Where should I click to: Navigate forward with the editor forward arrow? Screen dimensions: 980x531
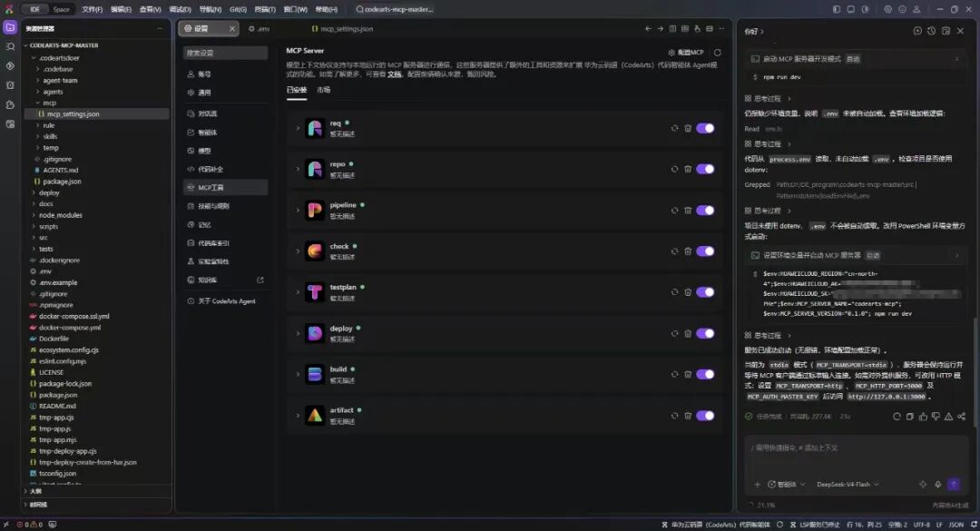pyautogui.click(x=660, y=29)
